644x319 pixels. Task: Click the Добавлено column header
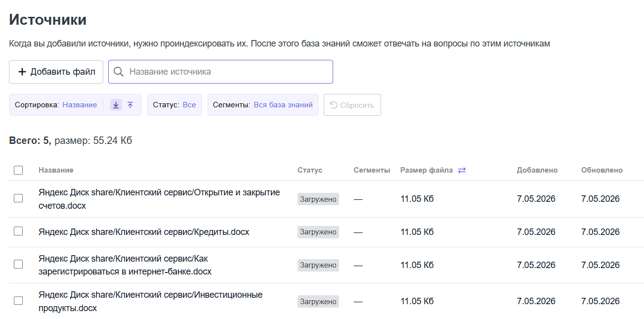coord(537,170)
